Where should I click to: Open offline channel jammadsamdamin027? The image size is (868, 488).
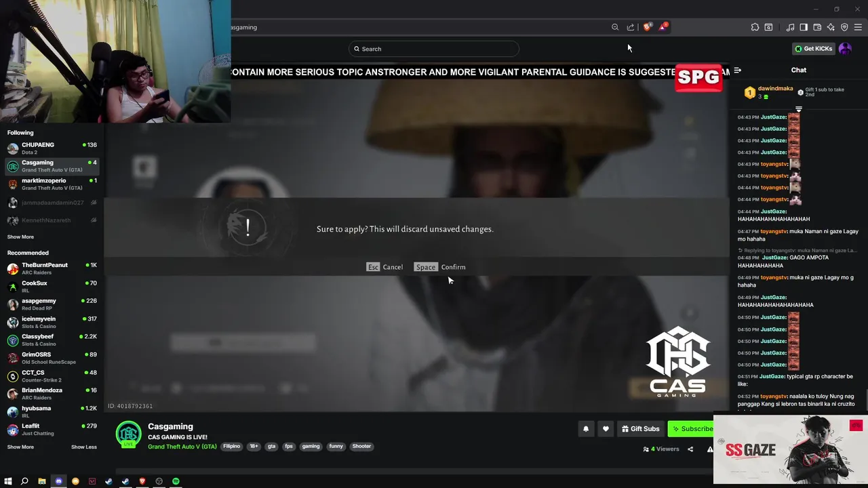click(52, 203)
